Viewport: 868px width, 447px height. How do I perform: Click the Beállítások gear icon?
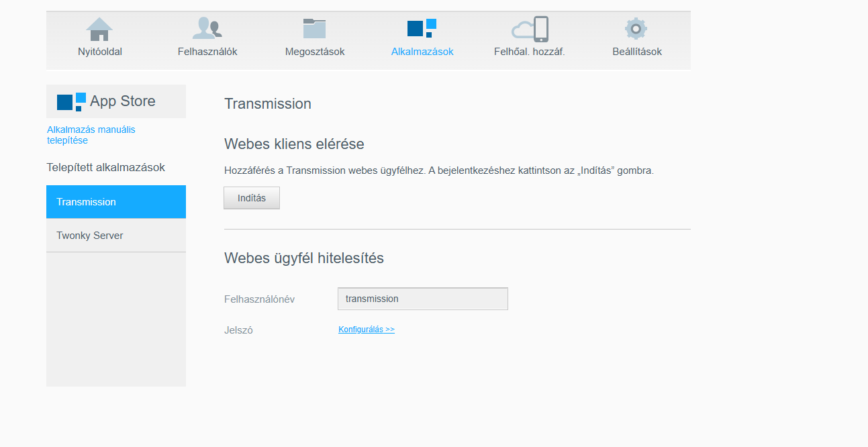tap(636, 29)
